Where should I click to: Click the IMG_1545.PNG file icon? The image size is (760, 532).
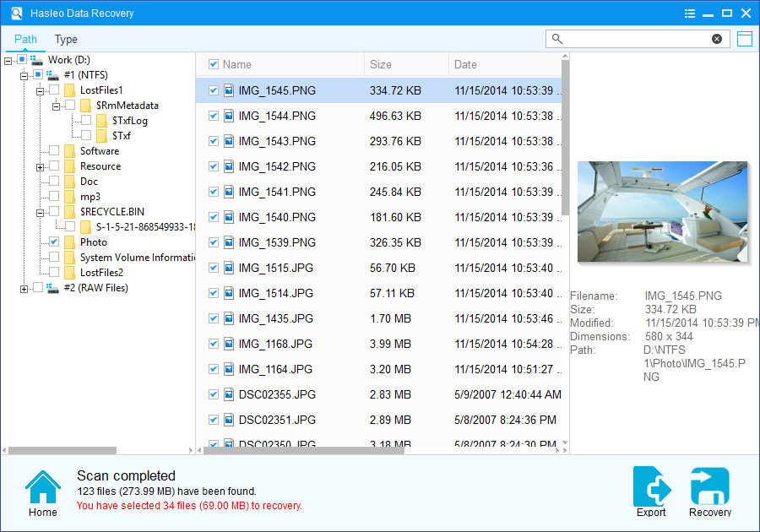click(229, 90)
